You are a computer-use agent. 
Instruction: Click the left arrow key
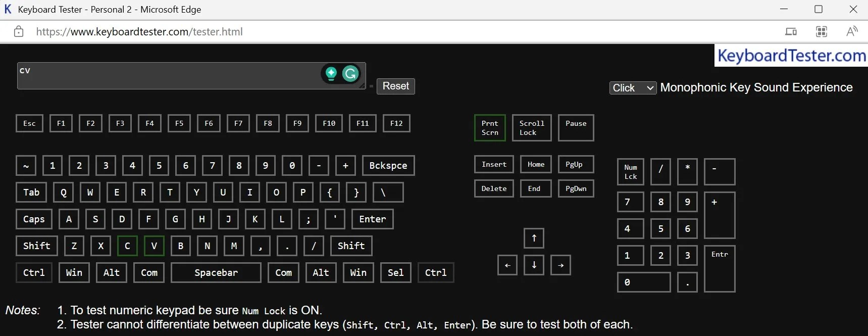pos(507,265)
